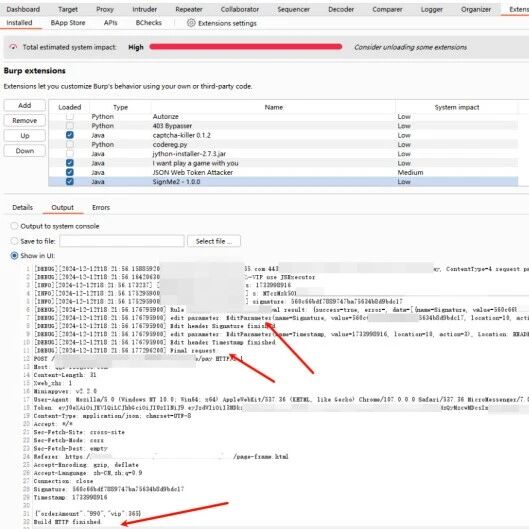Show the extension Details tab
529x529 pixels.
(23, 207)
